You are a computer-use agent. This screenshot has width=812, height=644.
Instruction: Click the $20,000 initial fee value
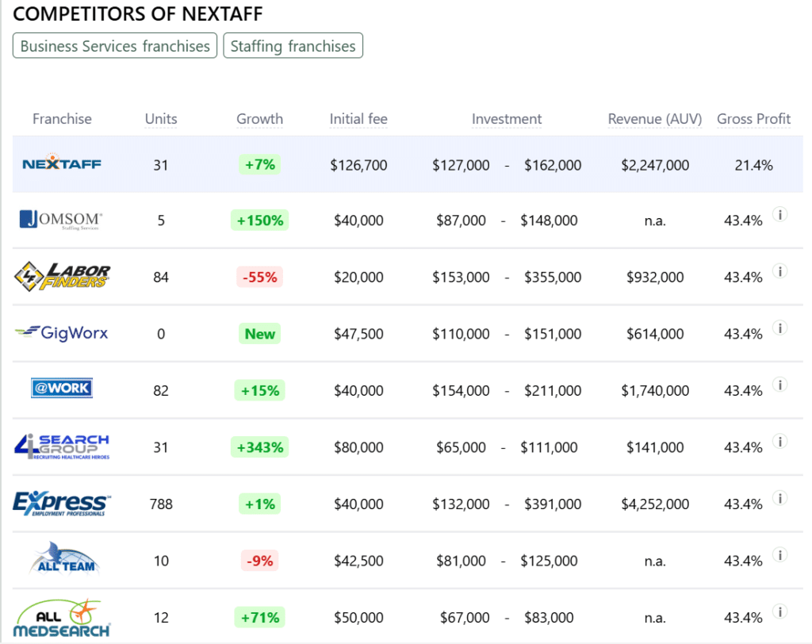[358, 277]
